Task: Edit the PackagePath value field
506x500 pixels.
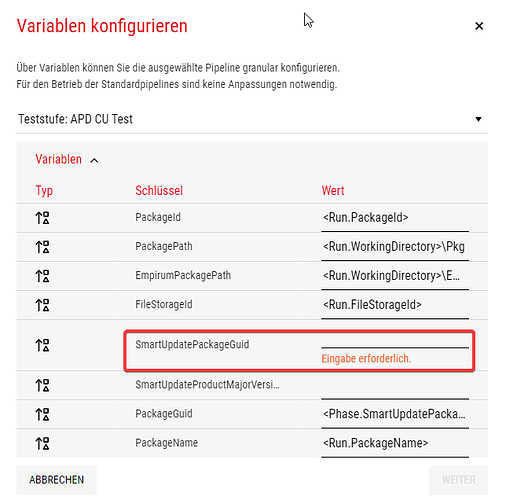Action: 395,247
